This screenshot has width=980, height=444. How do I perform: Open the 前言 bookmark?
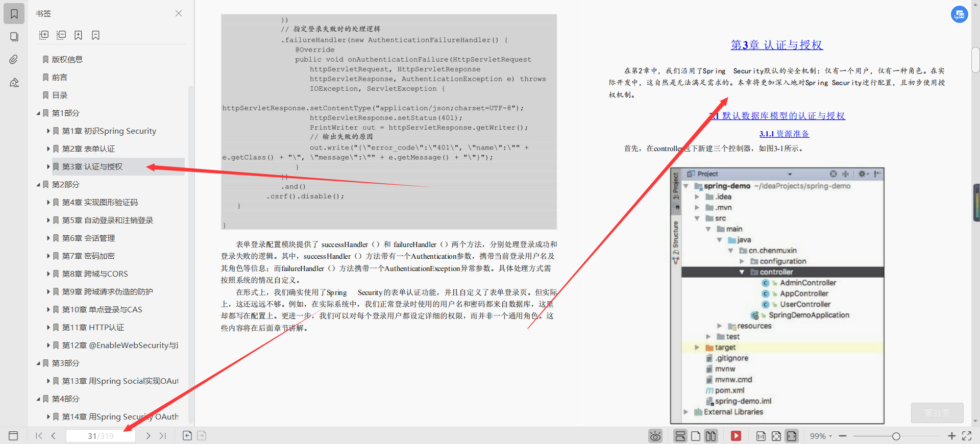coord(60,77)
